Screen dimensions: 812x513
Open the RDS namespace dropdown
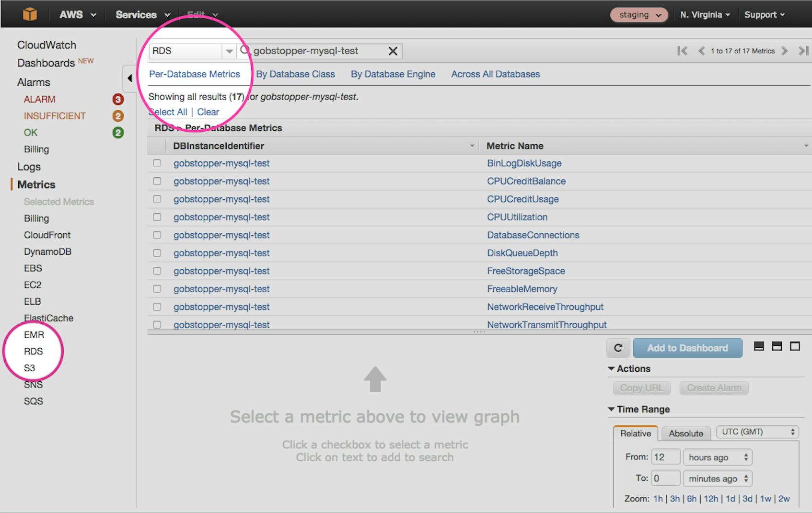coord(229,50)
